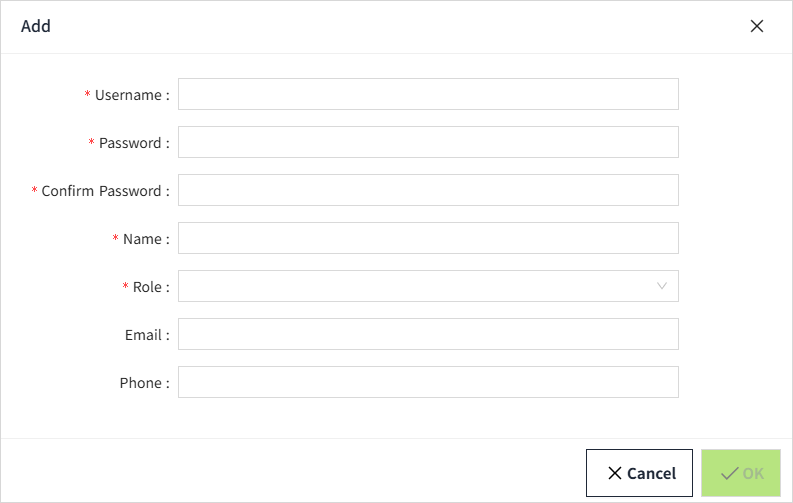Click the Email input field
The width and height of the screenshot is (793, 503).
(x=428, y=334)
